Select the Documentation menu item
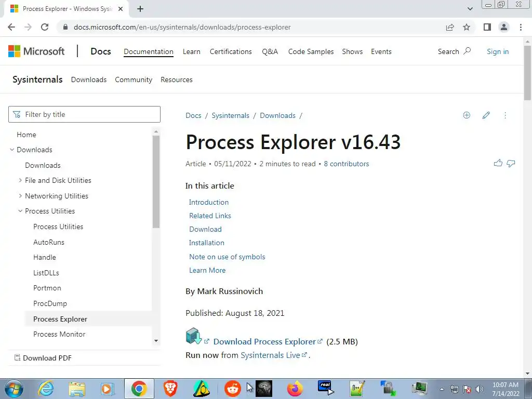 148,51
